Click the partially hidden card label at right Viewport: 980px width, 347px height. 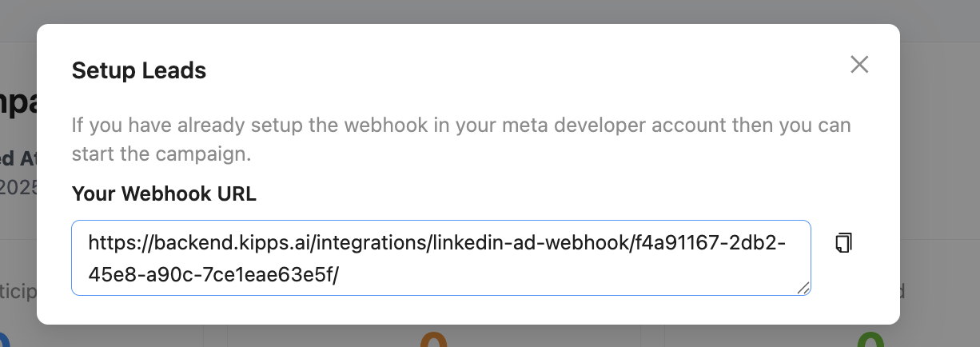902,290
